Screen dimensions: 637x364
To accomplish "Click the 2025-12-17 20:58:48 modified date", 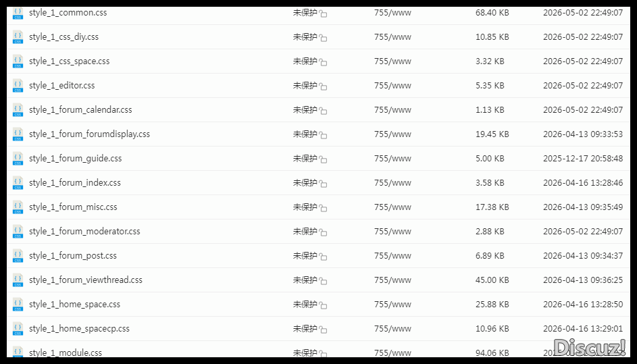I will click(x=583, y=159).
